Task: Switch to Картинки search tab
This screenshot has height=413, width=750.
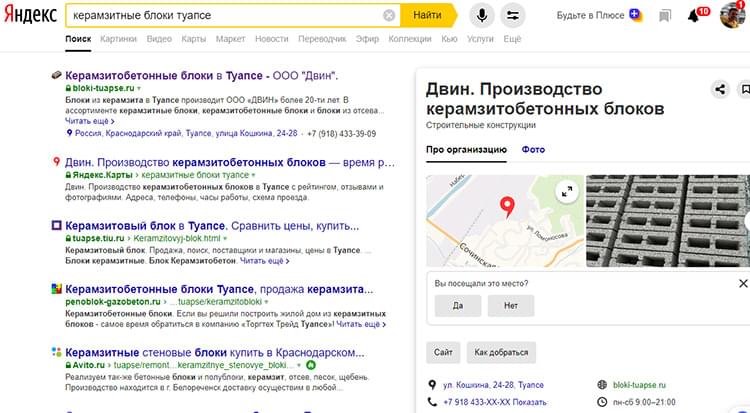Action: tap(118, 39)
